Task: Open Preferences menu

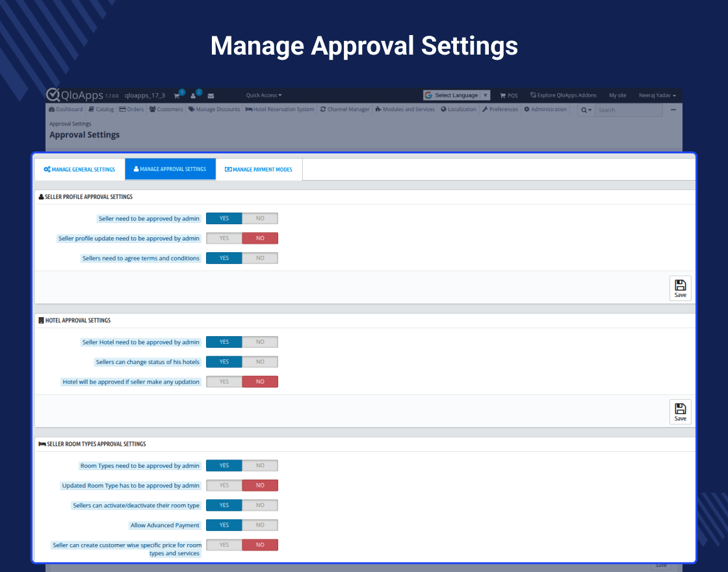Action: (x=500, y=110)
